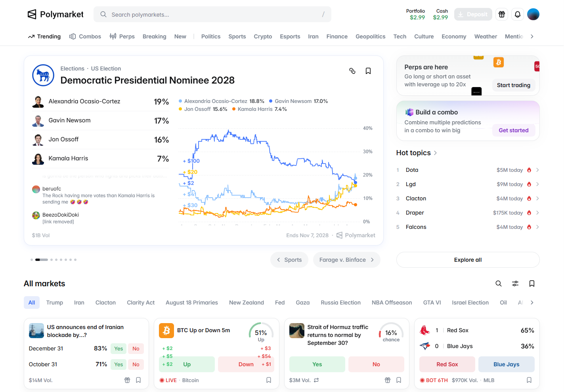Open notifications bell

click(518, 14)
